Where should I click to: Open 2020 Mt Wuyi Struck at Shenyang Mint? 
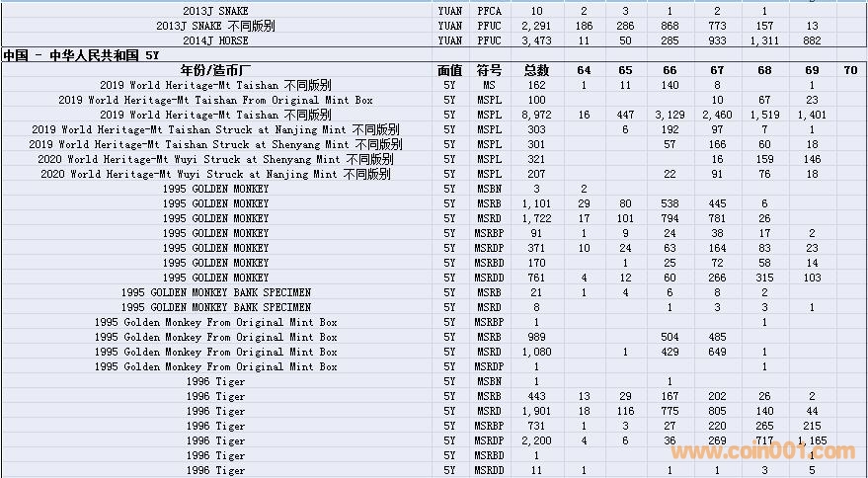click(x=216, y=159)
